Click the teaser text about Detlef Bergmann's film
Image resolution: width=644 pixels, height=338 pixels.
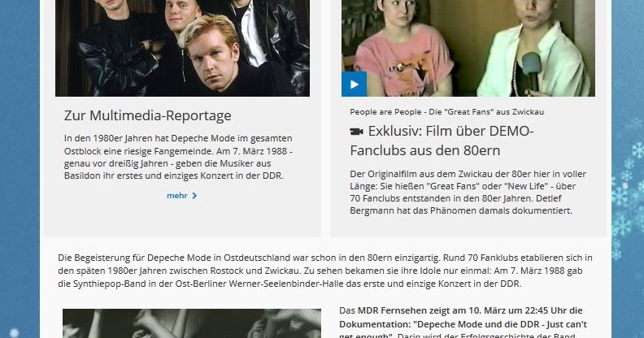pyautogui.click(x=468, y=192)
